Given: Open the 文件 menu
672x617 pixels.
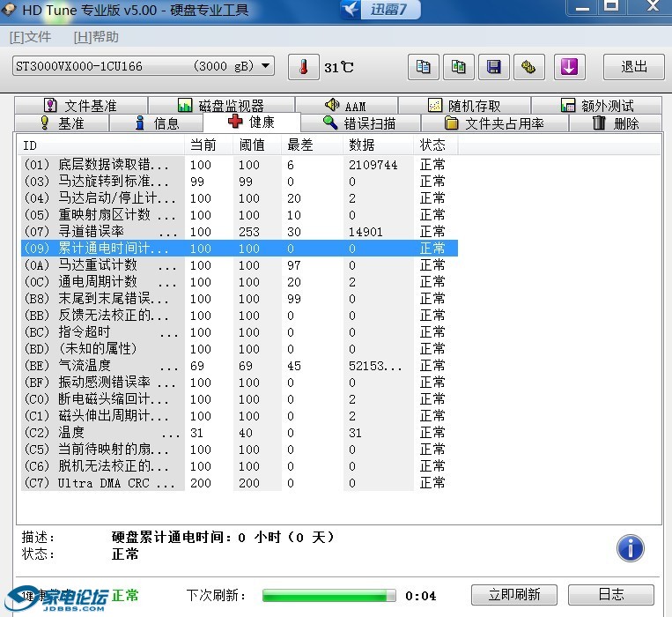Looking at the screenshot, I should tap(31, 37).
